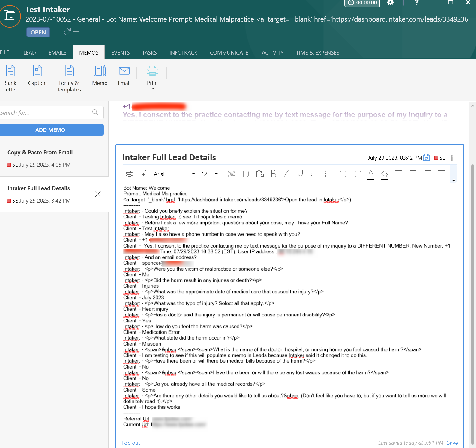Expand the Print dropdown arrow
This screenshot has width=476, height=448.
pyautogui.click(x=153, y=89)
